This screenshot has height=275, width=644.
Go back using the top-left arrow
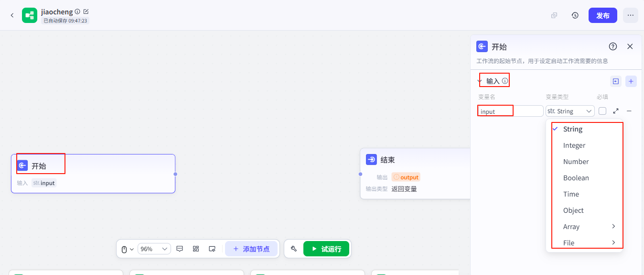pyautogui.click(x=12, y=15)
